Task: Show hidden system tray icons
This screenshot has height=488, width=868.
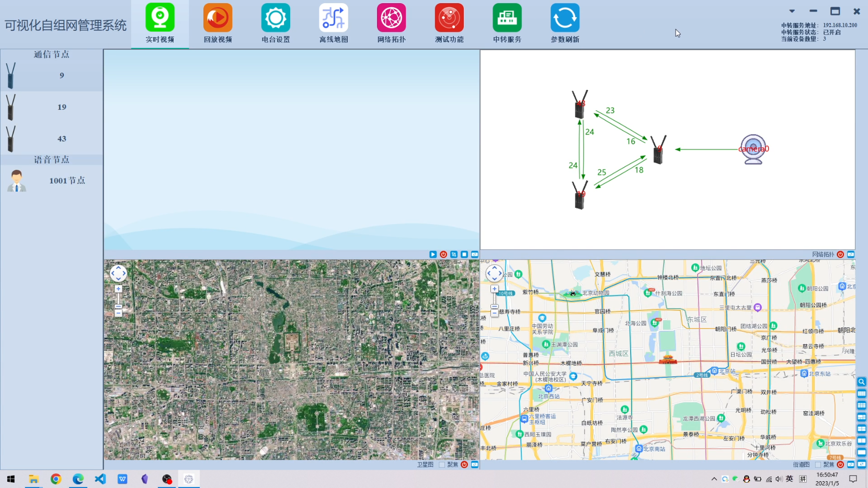Action: pos(714,479)
